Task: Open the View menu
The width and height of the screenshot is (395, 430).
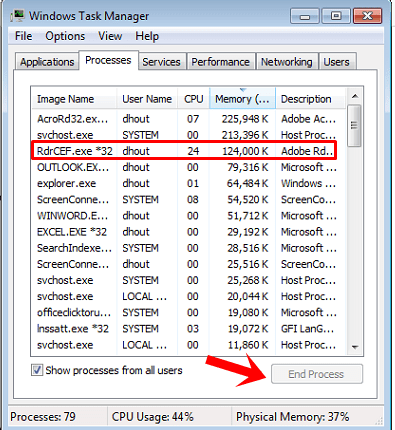Action: [x=110, y=36]
